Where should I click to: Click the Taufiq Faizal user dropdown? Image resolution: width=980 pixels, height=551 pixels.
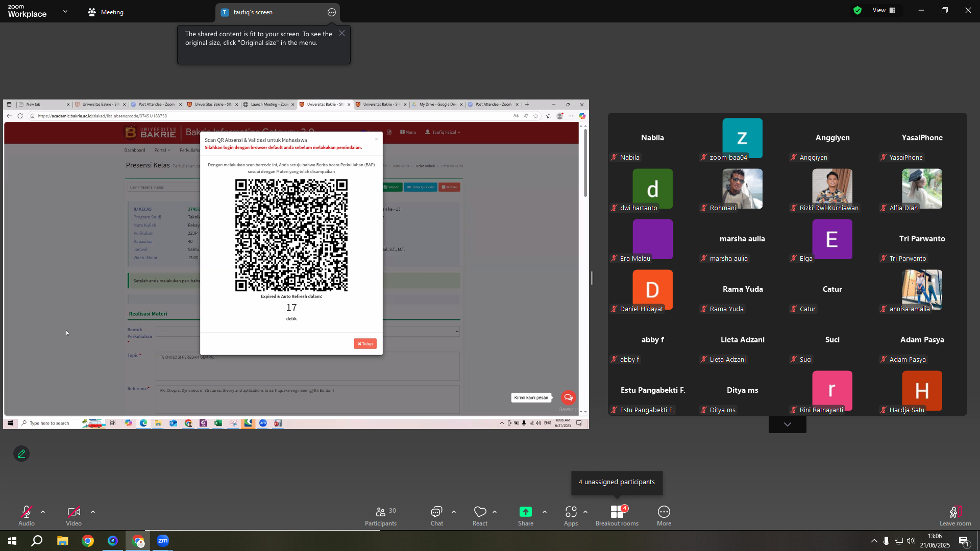tap(443, 132)
